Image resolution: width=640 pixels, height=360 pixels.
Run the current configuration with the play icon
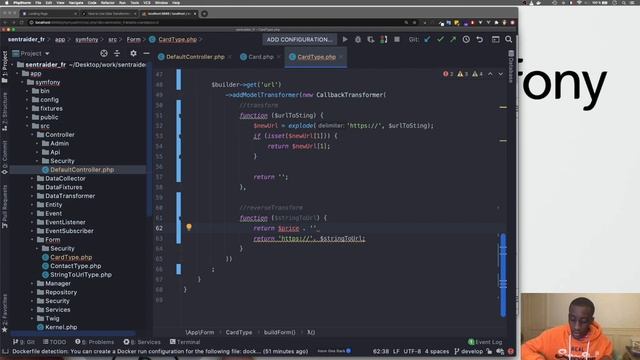tap(345, 40)
